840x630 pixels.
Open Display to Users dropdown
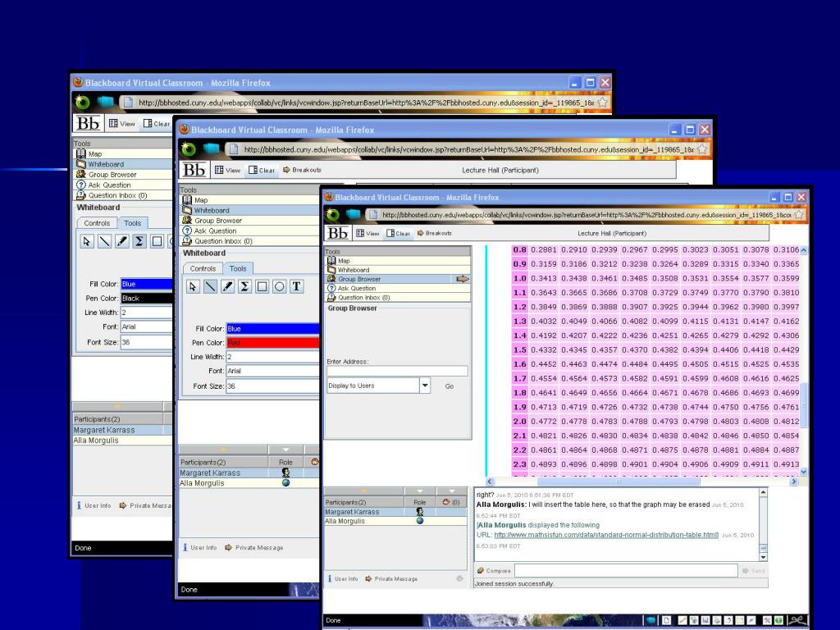coord(425,386)
